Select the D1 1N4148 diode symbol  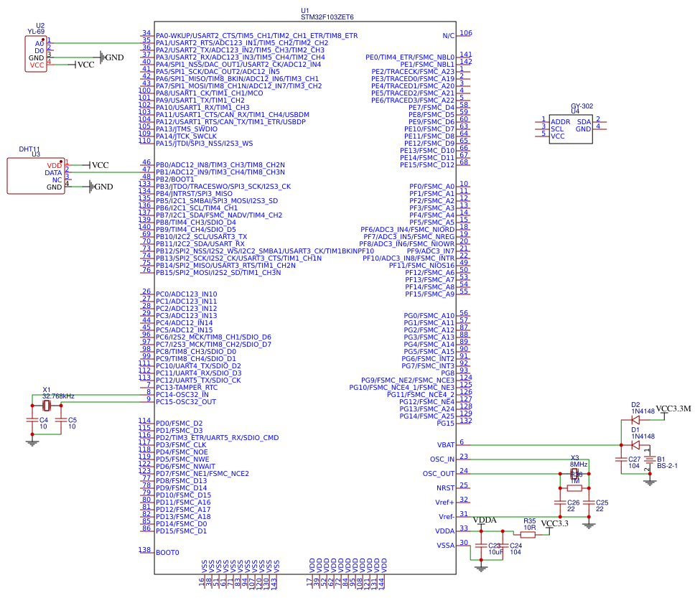coord(635,445)
